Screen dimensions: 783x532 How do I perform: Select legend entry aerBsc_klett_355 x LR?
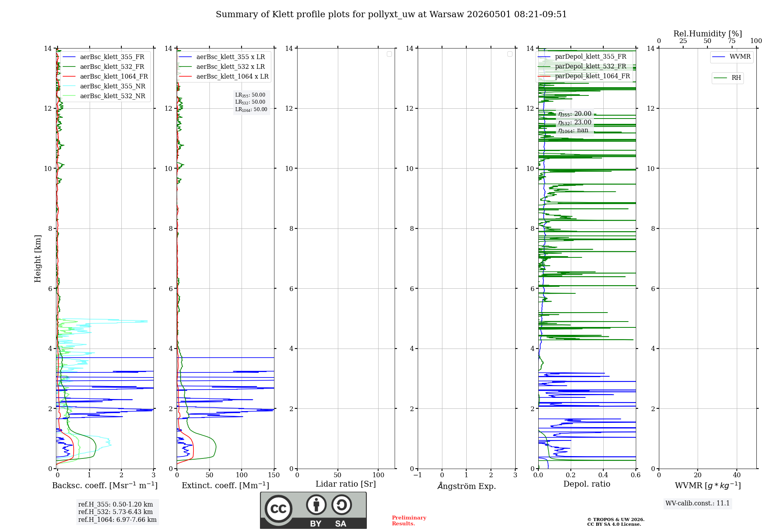[231, 57]
